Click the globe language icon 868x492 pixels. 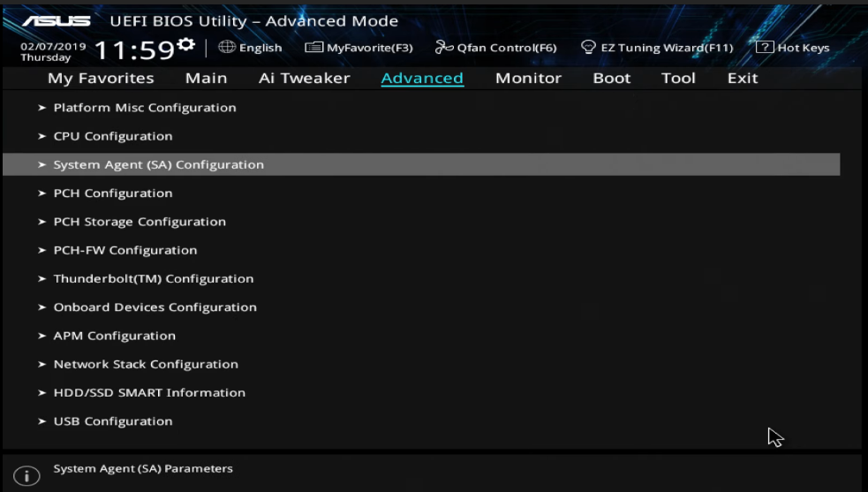coord(227,48)
